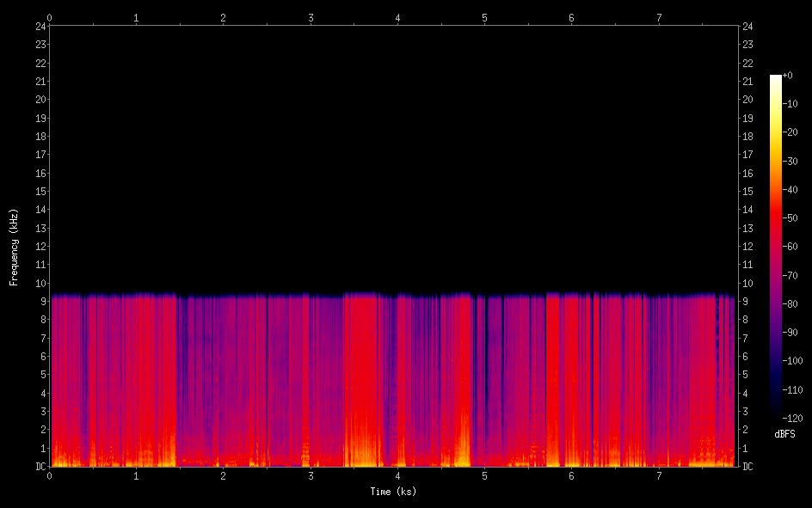Click the 7 ks tick on the bottom time axis

(659, 475)
